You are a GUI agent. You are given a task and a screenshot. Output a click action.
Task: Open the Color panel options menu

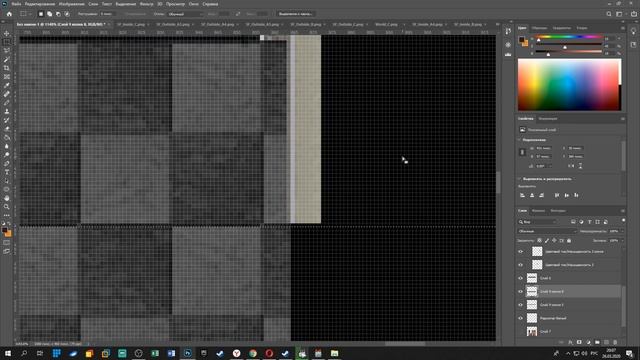point(623,28)
